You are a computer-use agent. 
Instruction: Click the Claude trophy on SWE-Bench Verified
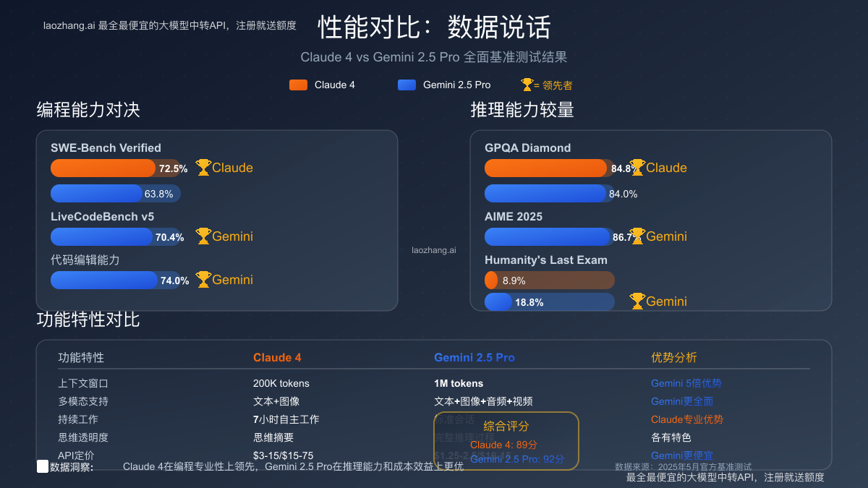point(203,168)
